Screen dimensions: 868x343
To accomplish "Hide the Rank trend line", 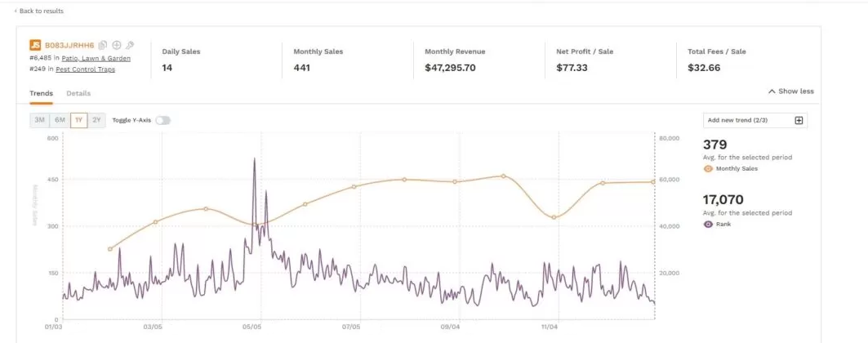I will (708, 224).
